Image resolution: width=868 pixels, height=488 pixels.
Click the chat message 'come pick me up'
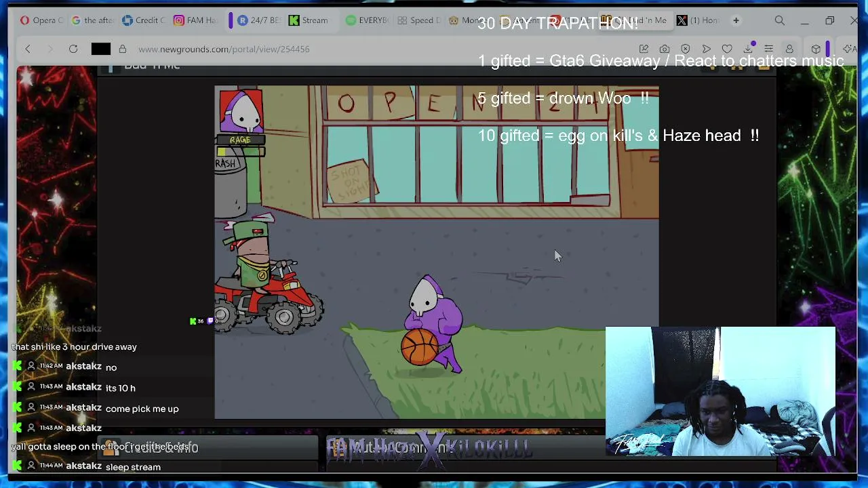pyautogui.click(x=142, y=409)
